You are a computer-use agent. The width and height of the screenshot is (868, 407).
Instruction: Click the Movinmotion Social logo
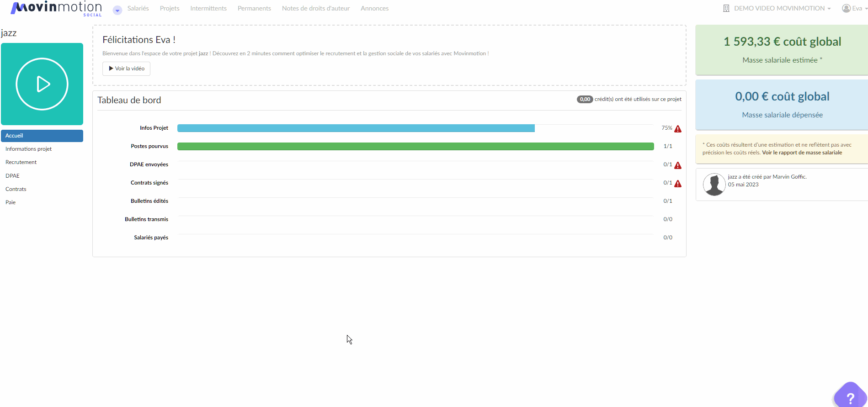(56, 9)
